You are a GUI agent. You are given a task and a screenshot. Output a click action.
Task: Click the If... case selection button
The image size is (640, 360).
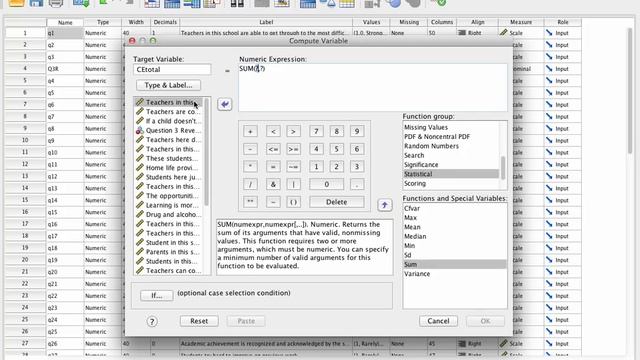157,296
